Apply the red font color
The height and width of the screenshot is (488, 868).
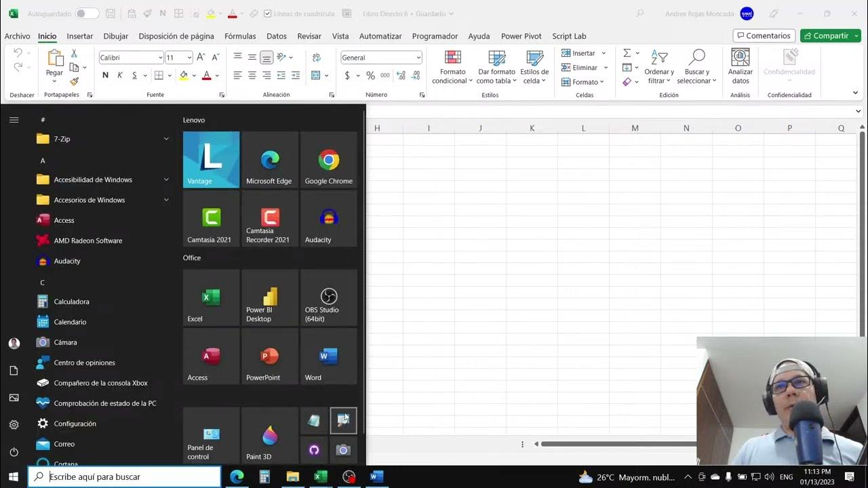click(207, 75)
